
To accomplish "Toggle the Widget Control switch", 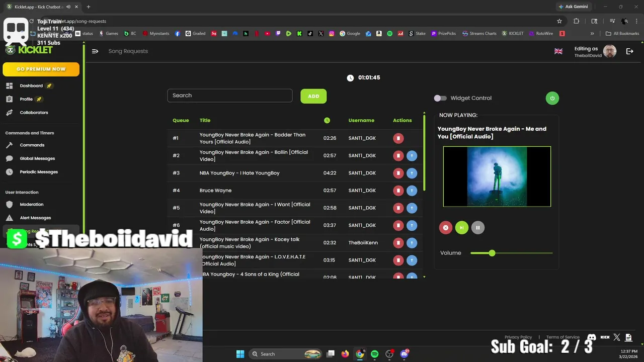I will (x=440, y=98).
